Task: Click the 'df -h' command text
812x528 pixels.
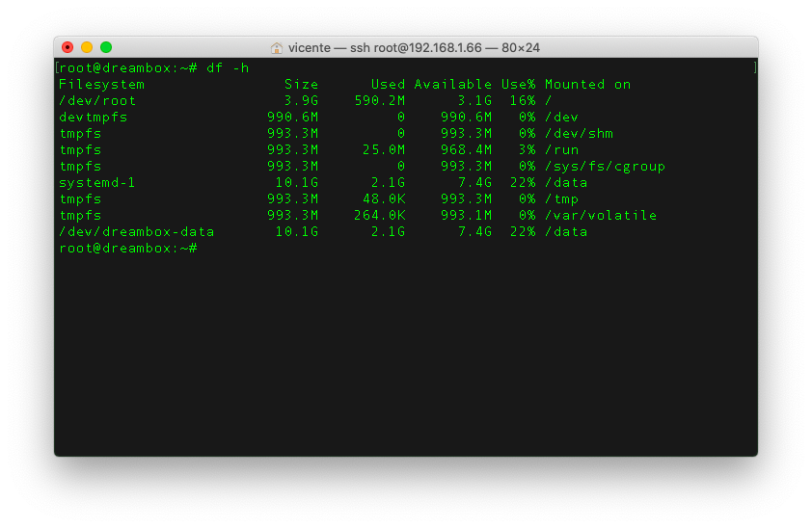Action: 228,67
